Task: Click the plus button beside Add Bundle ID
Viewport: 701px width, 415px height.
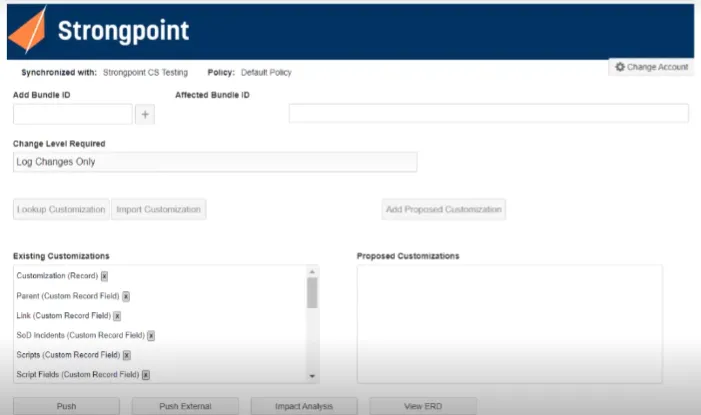Action: pyautogui.click(x=145, y=114)
